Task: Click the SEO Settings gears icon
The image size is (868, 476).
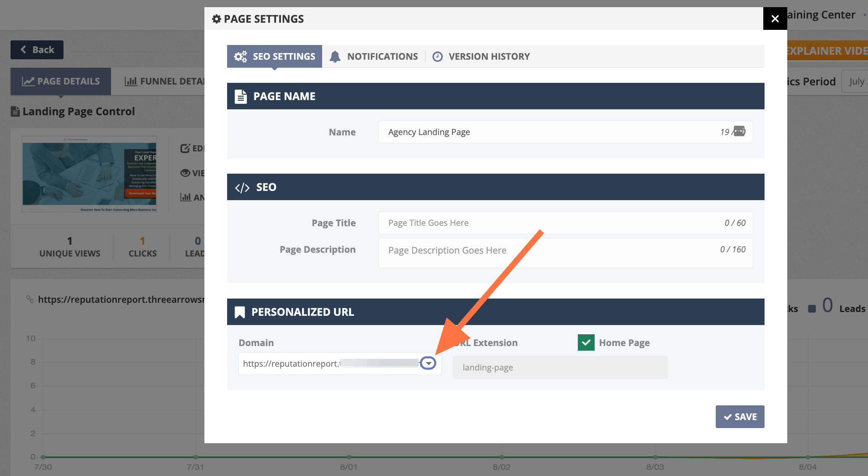Action: tap(241, 56)
